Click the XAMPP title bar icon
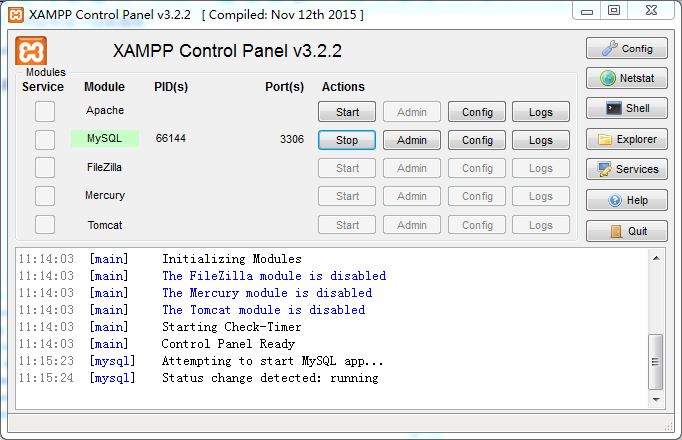682x440 pixels. pos(16,15)
